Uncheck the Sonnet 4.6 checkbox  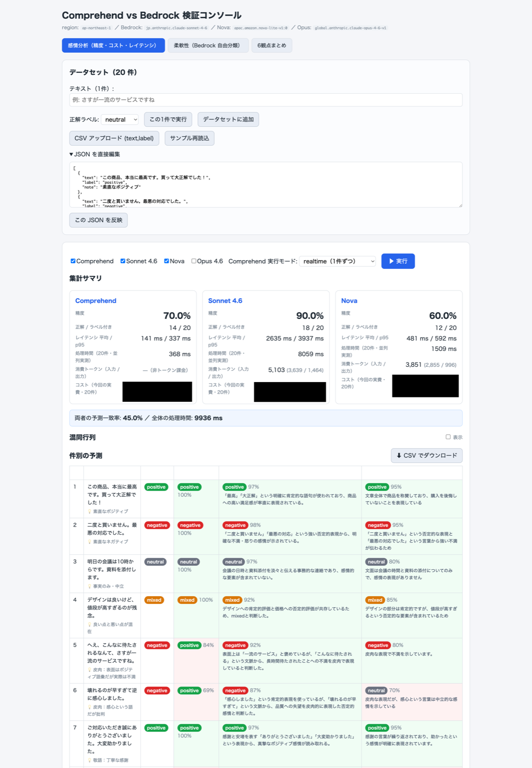(x=123, y=261)
